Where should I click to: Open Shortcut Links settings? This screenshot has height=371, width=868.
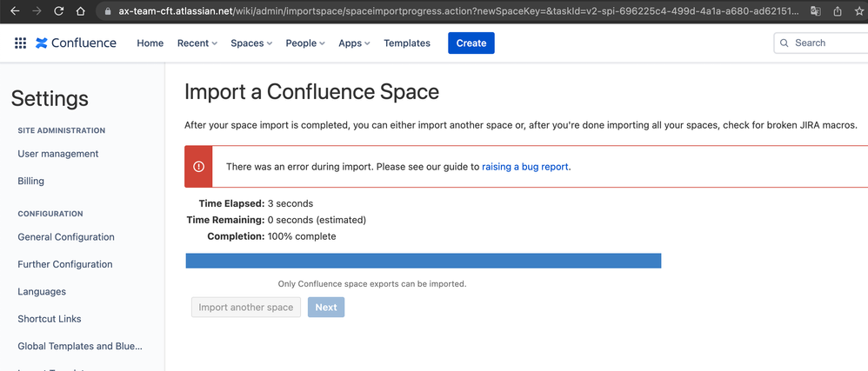tap(50, 319)
